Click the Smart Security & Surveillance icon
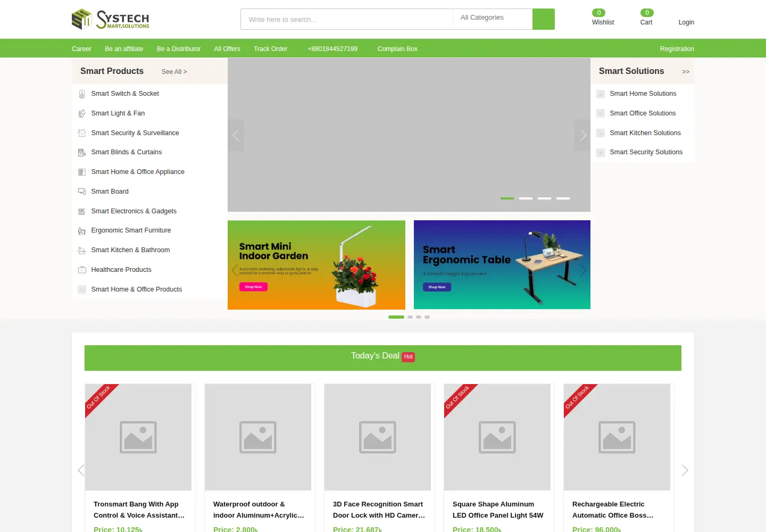 82,133
